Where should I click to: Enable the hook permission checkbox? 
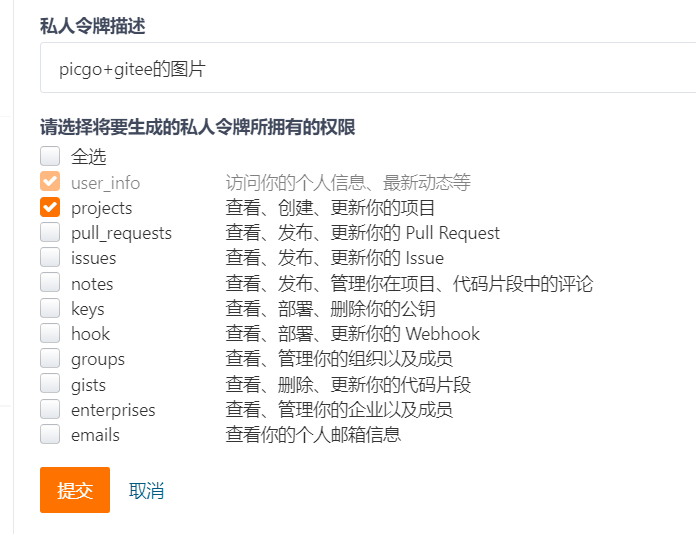[x=50, y=333]
